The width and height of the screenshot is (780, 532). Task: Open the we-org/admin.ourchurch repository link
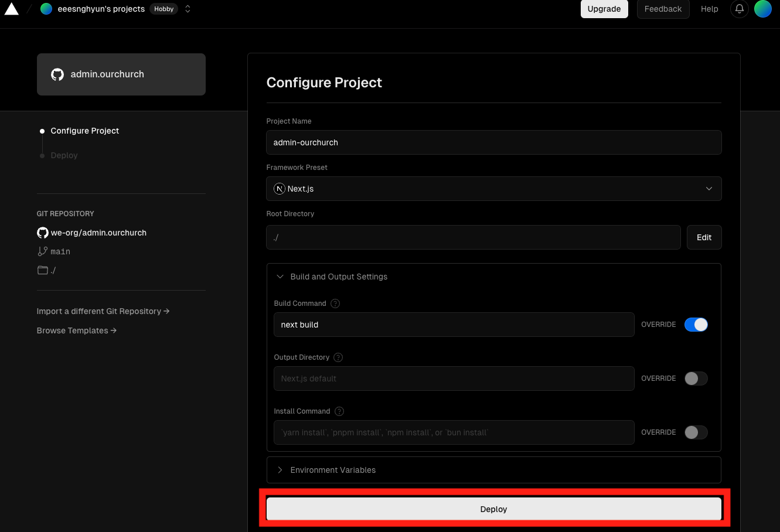pyautogui.click(x=98, y=233)
